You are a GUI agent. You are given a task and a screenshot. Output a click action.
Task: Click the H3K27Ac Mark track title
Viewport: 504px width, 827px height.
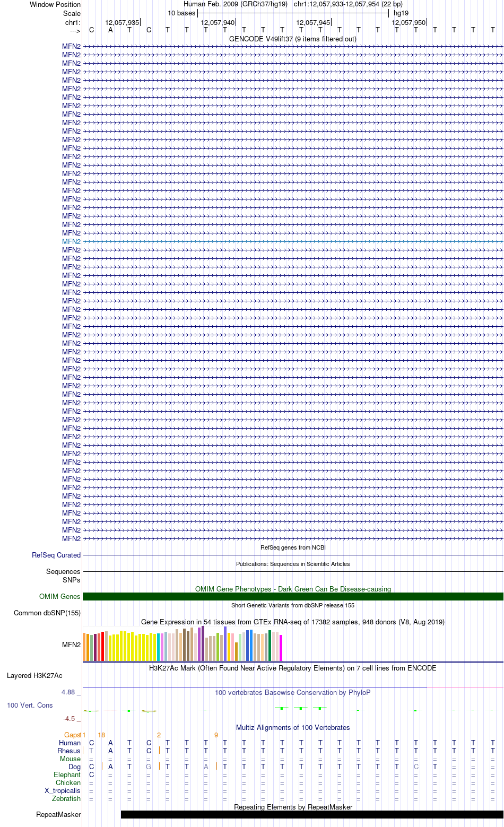tap(293, 668)
